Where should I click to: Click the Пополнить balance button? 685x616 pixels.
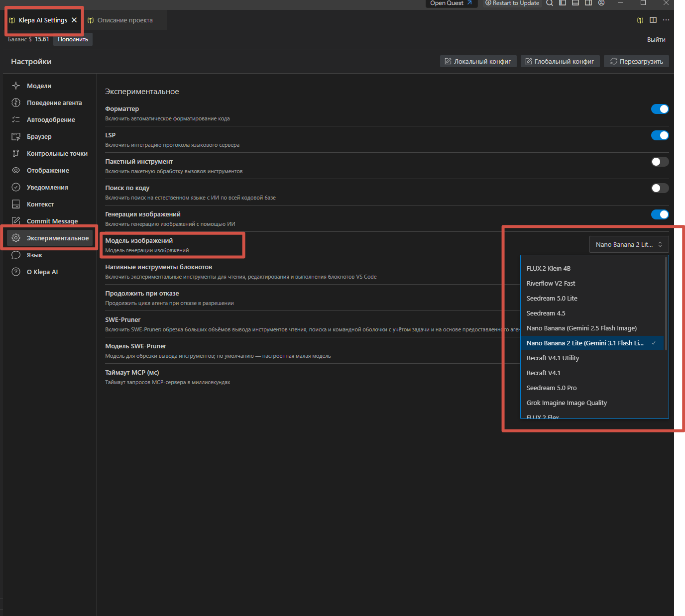pyautogui.click(x=73, y=39)
